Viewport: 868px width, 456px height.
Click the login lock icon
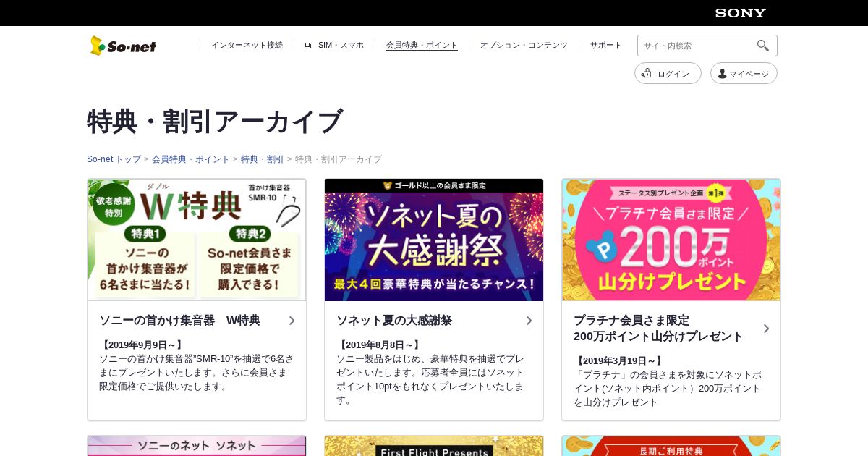tap(647, 73)
